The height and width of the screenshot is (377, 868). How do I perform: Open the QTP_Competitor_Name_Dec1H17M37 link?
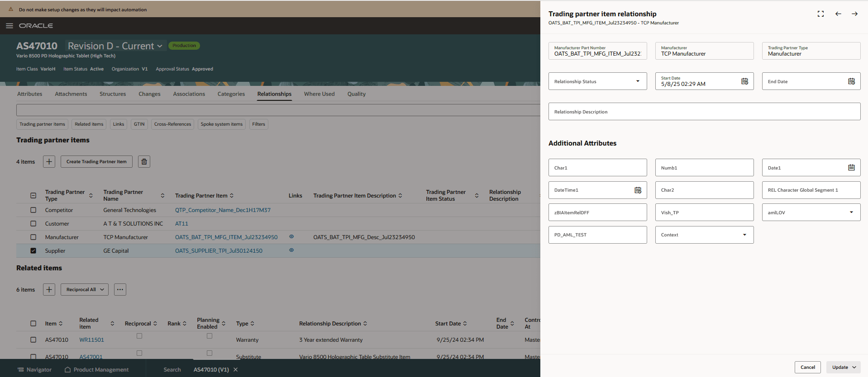pos(223,210)
